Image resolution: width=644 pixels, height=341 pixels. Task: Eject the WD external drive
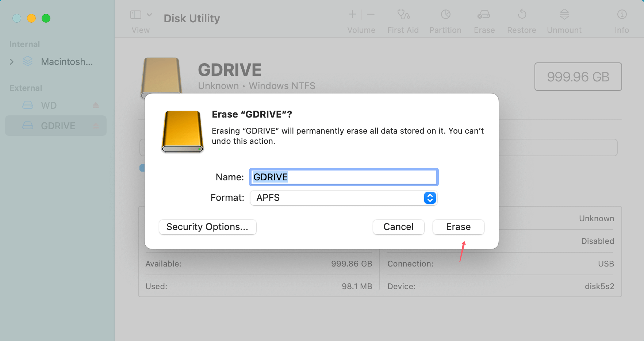96,105
